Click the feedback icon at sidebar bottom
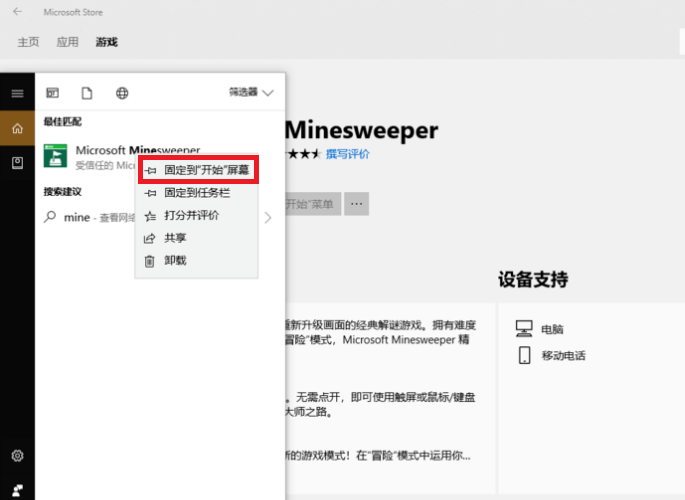This screenshot has width=685, height=500. pos(17,489)
